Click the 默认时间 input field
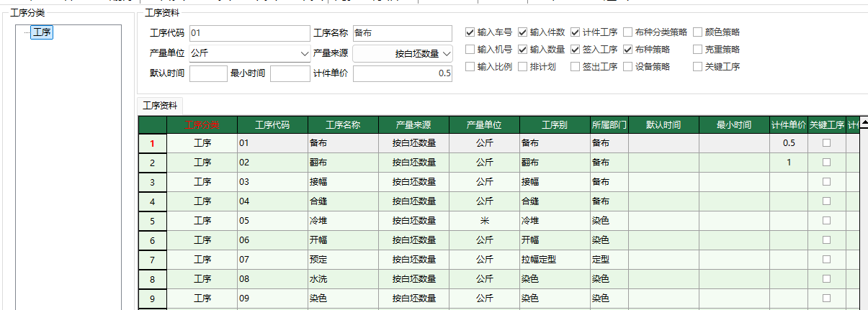868x310 pixels. tap(208, 73)
